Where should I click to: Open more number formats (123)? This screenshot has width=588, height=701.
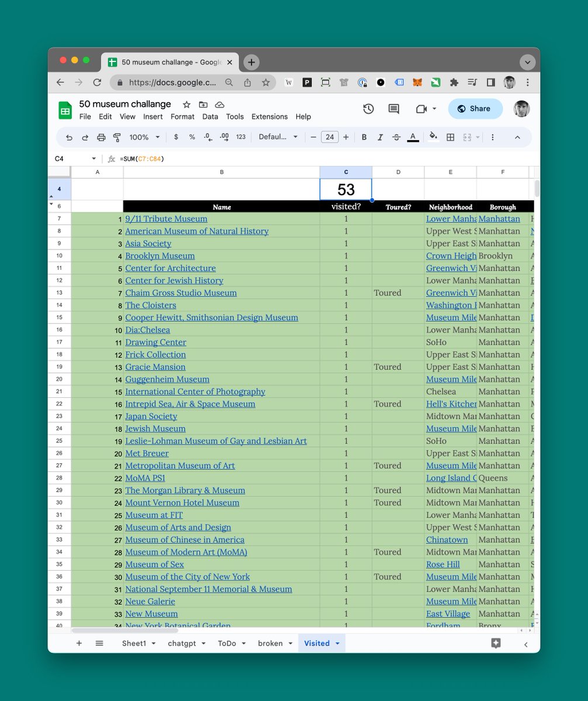tap(241, 137)
